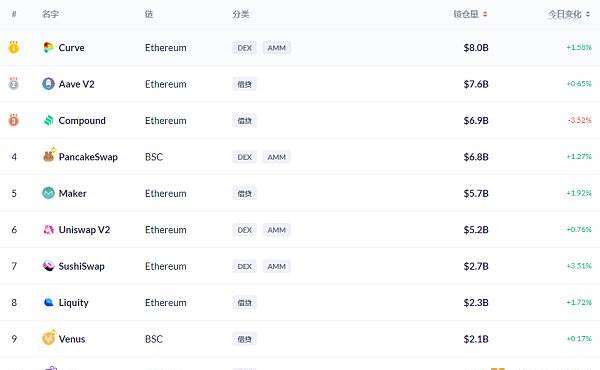The width and height of the screenshot is (600, 370).
Task: Click the Curve protocol logo icon
Action: [x=48, y=47]
